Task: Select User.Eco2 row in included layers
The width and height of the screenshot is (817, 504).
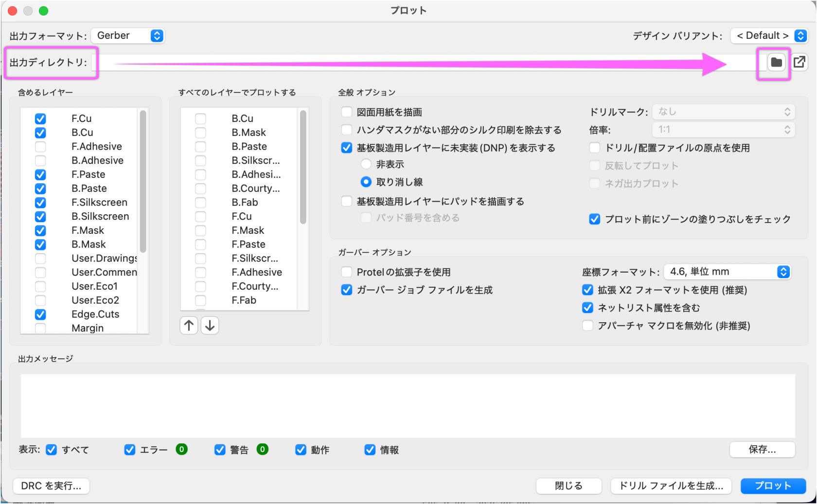Action: 79,300
